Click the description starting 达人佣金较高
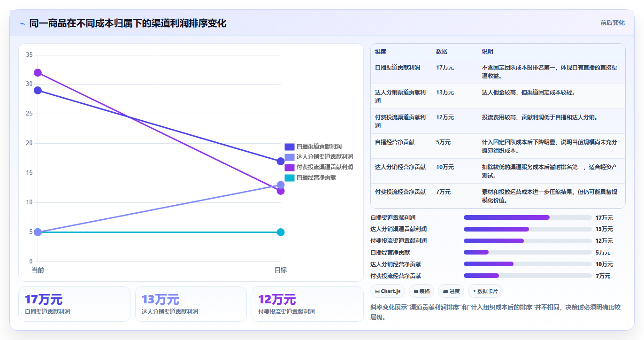Viewport: 644px width, 340px height. coord(529,93)
